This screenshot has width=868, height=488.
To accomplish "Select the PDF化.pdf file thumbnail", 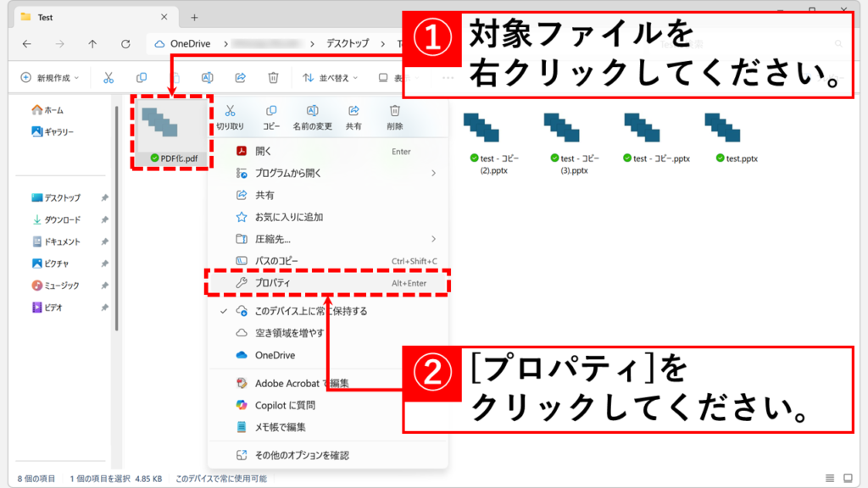I will [173, 132].
